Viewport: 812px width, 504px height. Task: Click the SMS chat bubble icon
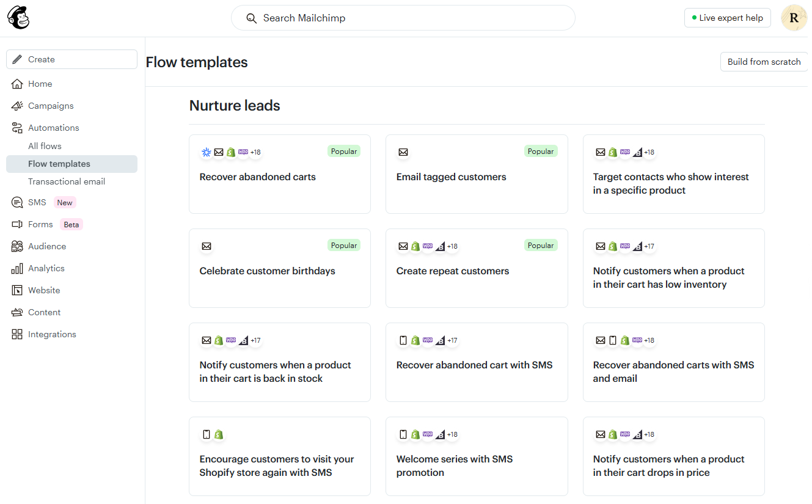17,202
